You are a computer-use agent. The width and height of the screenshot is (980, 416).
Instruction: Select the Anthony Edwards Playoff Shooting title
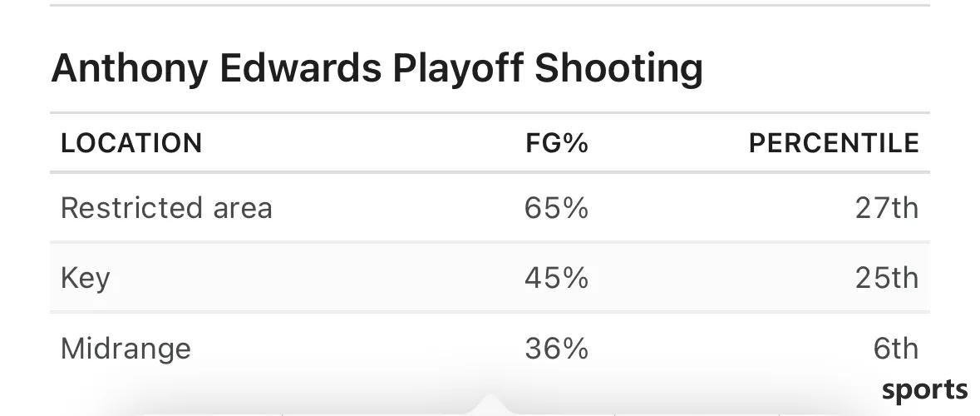tap(377, 67)
